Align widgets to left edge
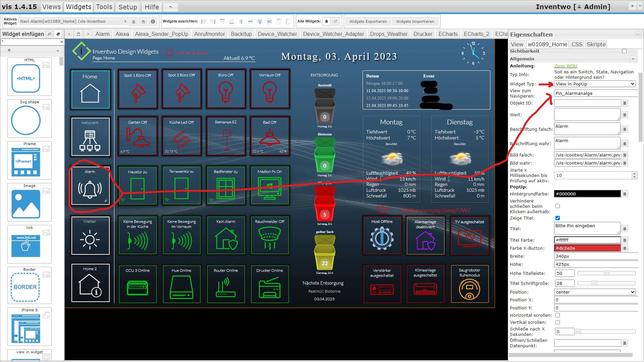This screenshot has height=362, width=644. pyautogui.click(x=204, y=21)
